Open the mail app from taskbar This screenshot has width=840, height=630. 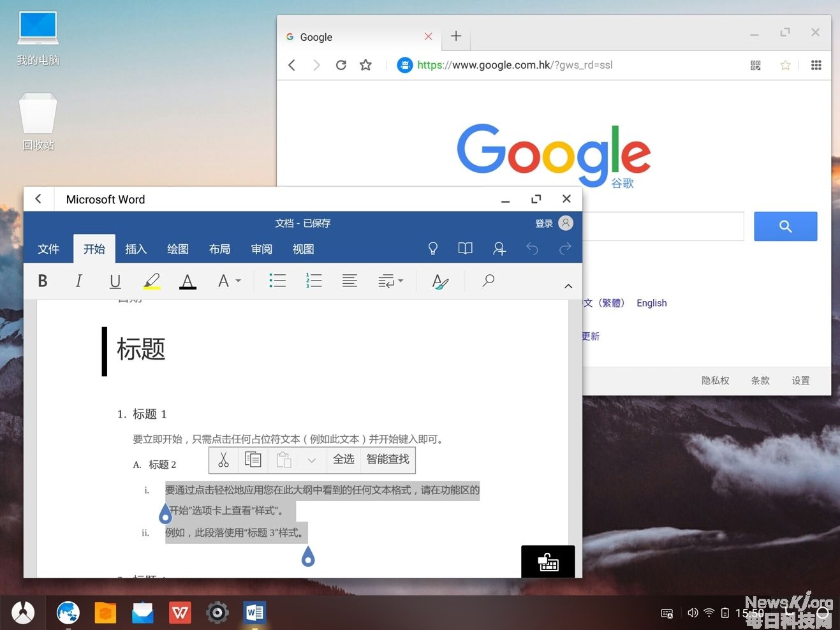[143, 613]
